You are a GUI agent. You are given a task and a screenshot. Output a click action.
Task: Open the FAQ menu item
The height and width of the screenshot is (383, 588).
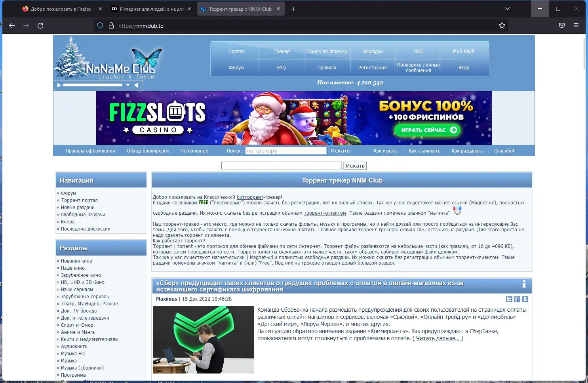[x=282, y=68]
